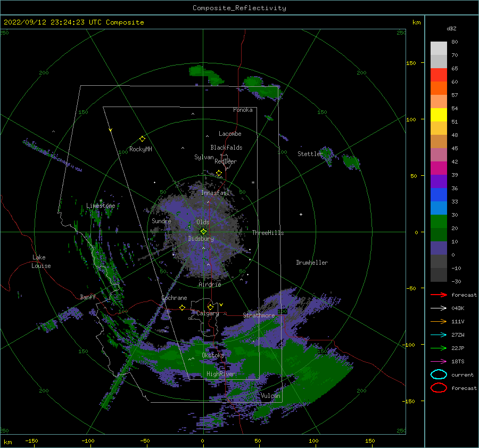Viewport: 479px width, 448px height.
Task: Click the dBZ legend heading
Action: tap(451, 28)
